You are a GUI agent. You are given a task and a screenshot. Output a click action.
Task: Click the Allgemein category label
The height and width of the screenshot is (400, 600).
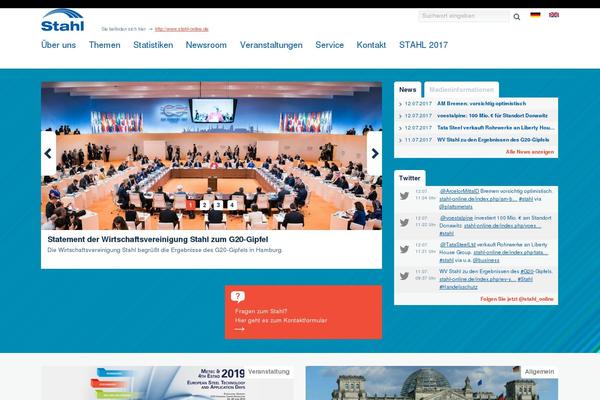[x=539, y=372]
